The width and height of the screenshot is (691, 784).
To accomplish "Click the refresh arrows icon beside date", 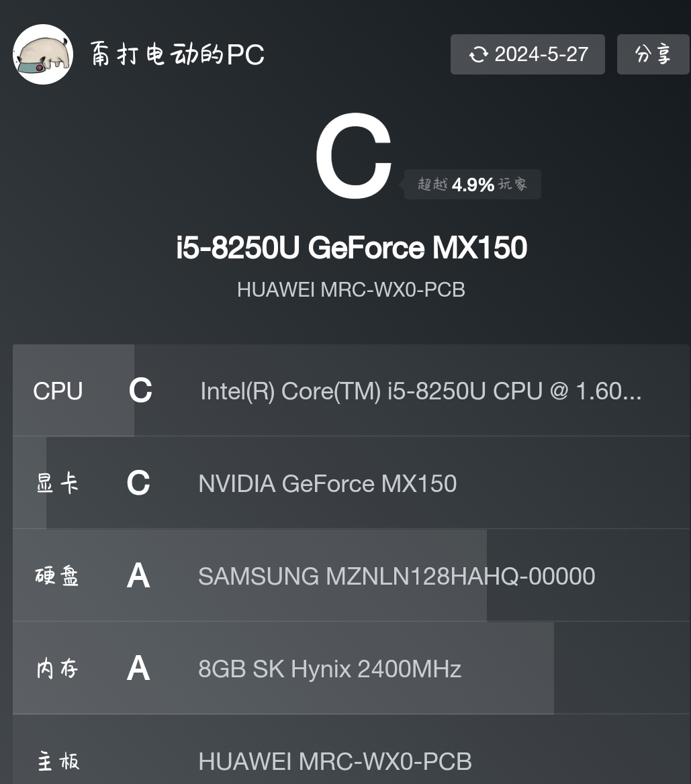I will coord(478,54).
